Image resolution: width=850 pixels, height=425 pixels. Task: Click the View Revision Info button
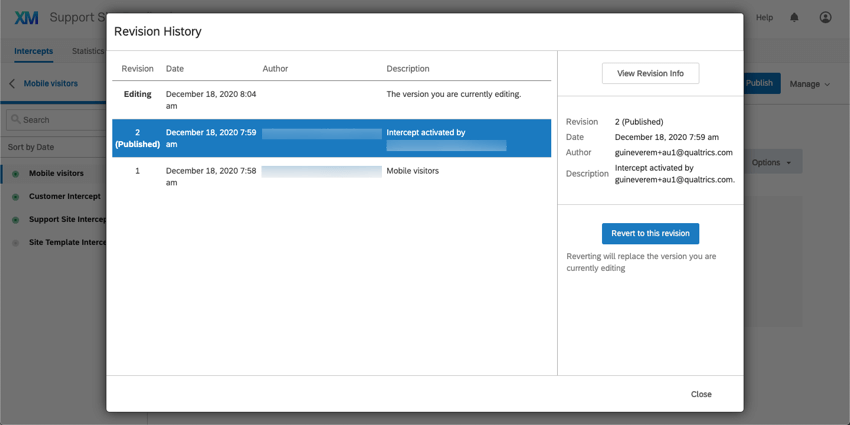[x=650, y=73]
